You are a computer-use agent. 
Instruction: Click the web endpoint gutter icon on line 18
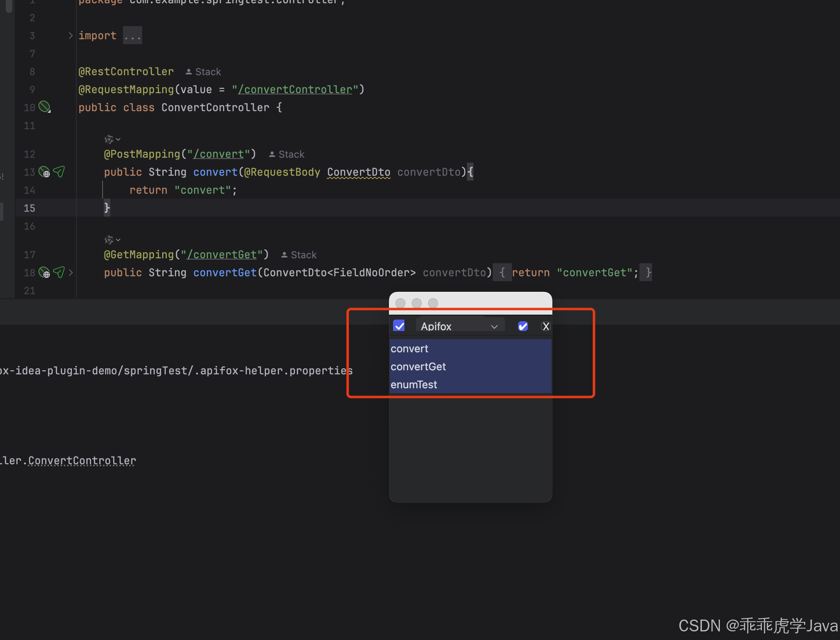click(44, 272)
